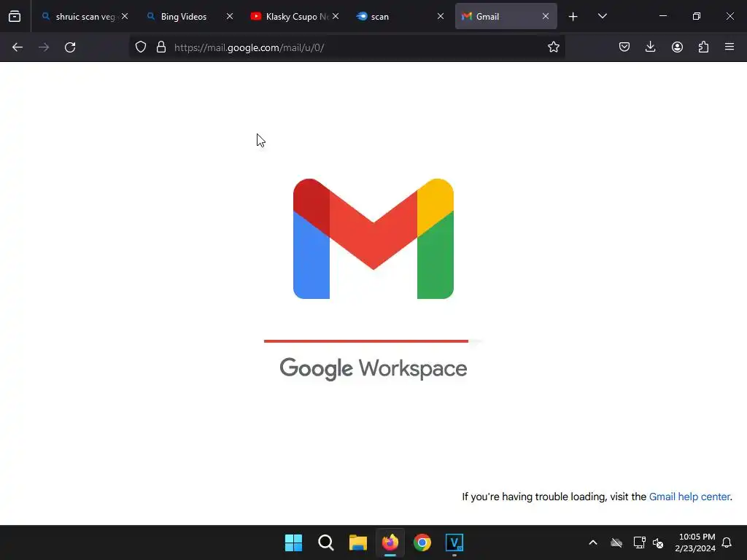Viewport: 747px width, 560px height.
Task: Open the Firefox application menu
Action: tap(729, 47)
